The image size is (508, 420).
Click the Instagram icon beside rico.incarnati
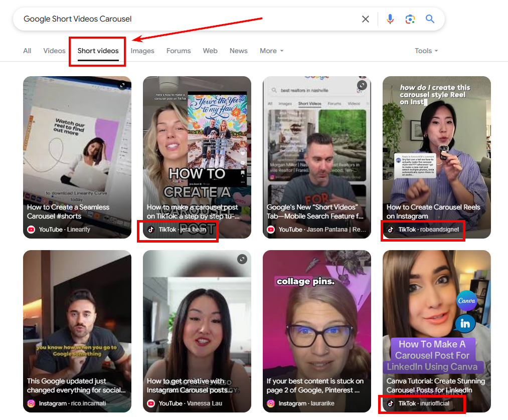(x=31, y=403)
